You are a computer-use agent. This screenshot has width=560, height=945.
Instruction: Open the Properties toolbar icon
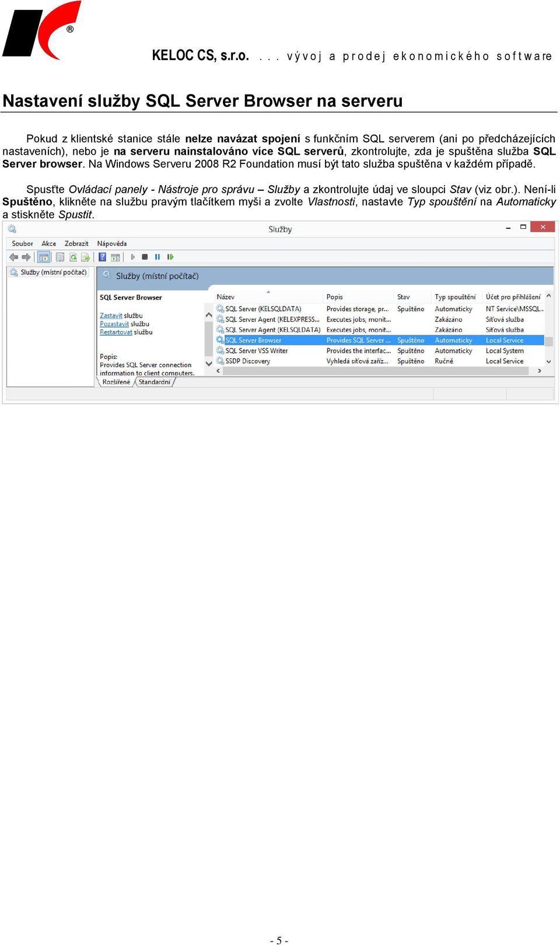point(60,257)
